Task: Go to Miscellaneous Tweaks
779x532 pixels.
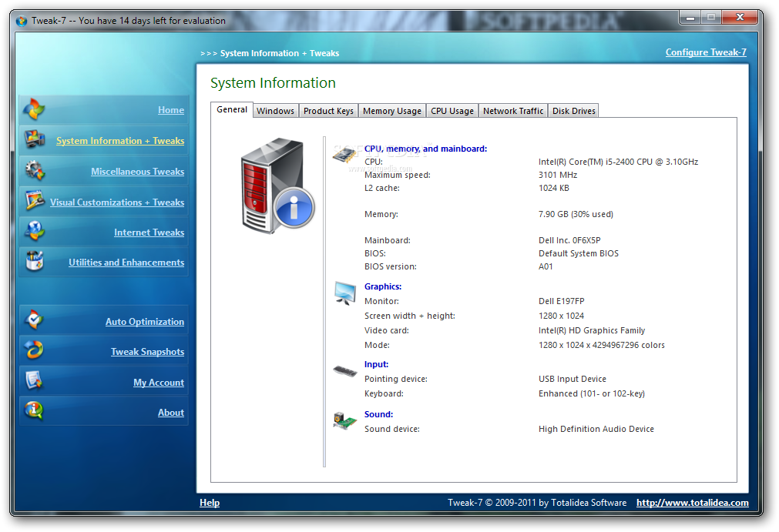Action: (x=138, y=172)
